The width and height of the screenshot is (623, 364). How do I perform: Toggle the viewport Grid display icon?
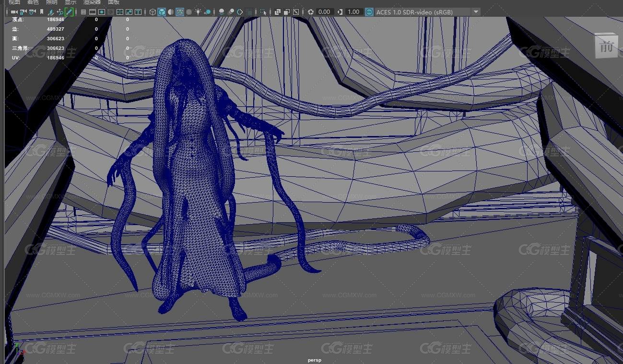coord(83,12)
